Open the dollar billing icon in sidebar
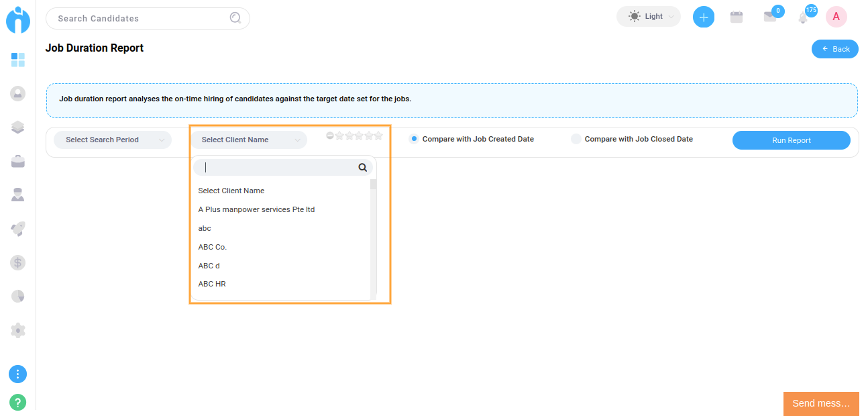The width and height of the screenshot is (868, 416). tap(18, 262)
